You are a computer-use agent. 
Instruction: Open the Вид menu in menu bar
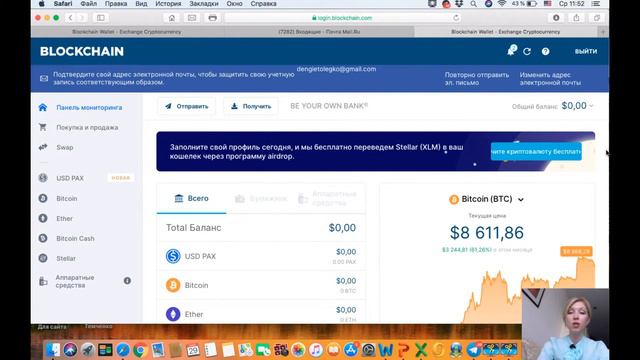141,4
